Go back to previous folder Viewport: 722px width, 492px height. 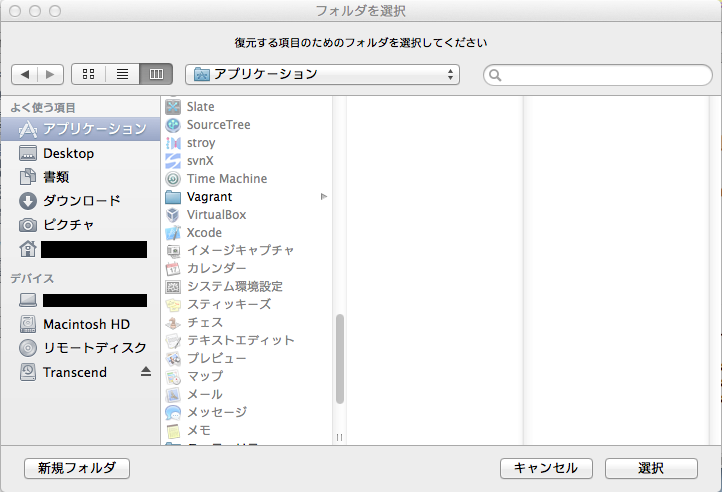pyautogui.click(x=24, y=74)
